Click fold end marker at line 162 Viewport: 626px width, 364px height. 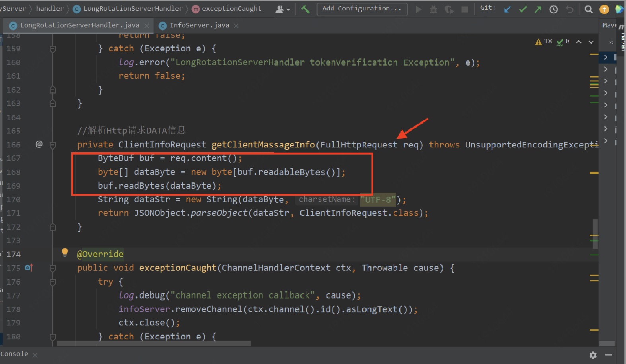click(52, 90)
